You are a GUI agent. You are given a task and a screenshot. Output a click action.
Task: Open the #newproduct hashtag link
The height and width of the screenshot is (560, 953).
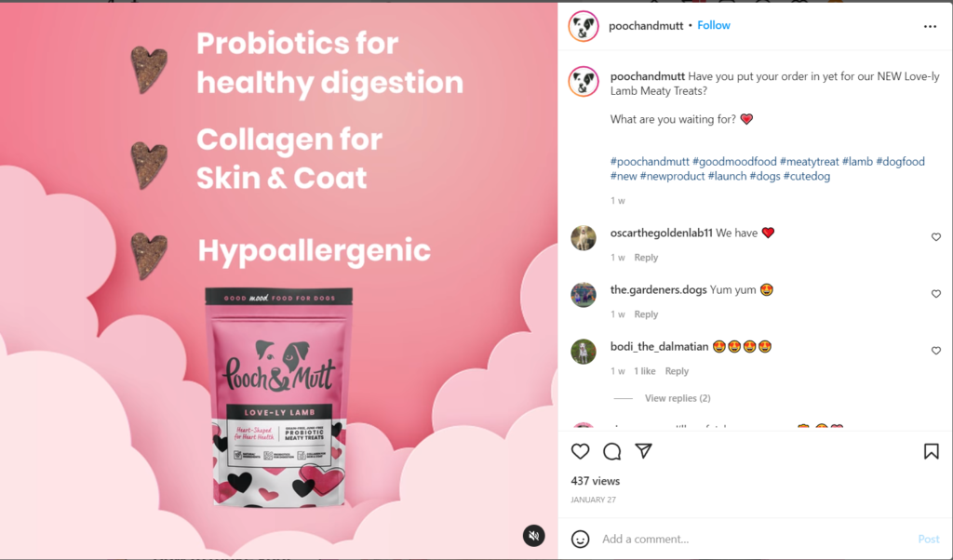(672, 176)
